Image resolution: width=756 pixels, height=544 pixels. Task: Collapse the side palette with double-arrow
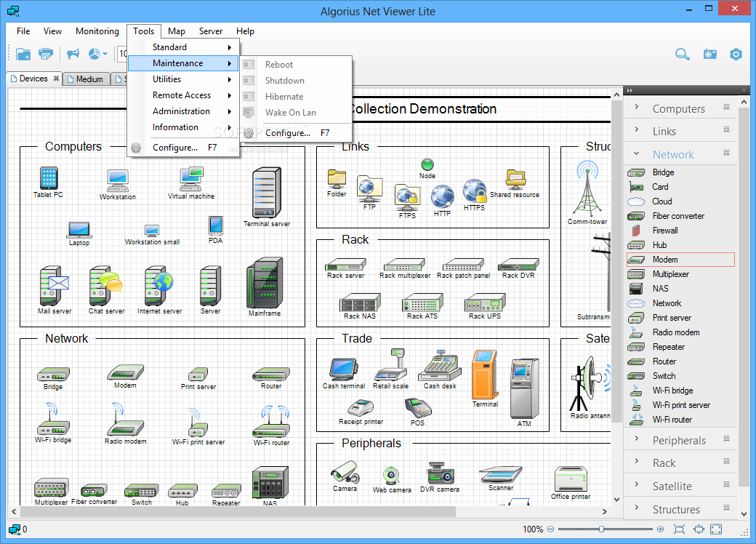click(x=630, y=90)
